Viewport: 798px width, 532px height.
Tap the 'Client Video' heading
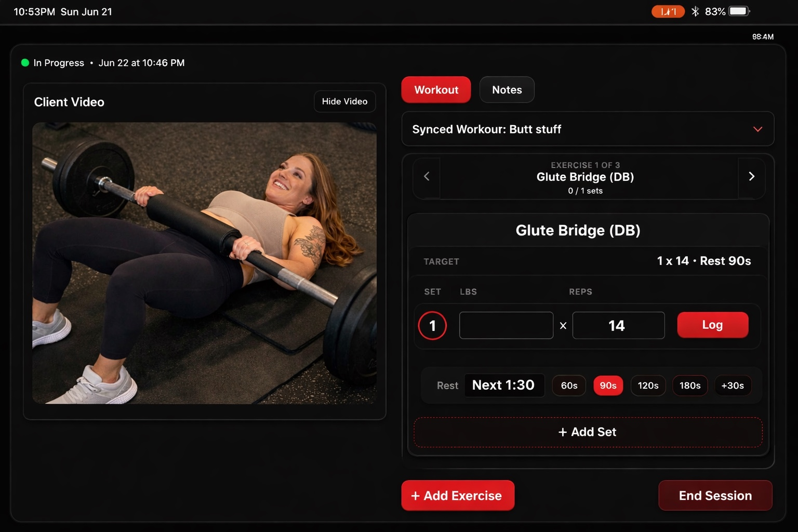point(69,102)
